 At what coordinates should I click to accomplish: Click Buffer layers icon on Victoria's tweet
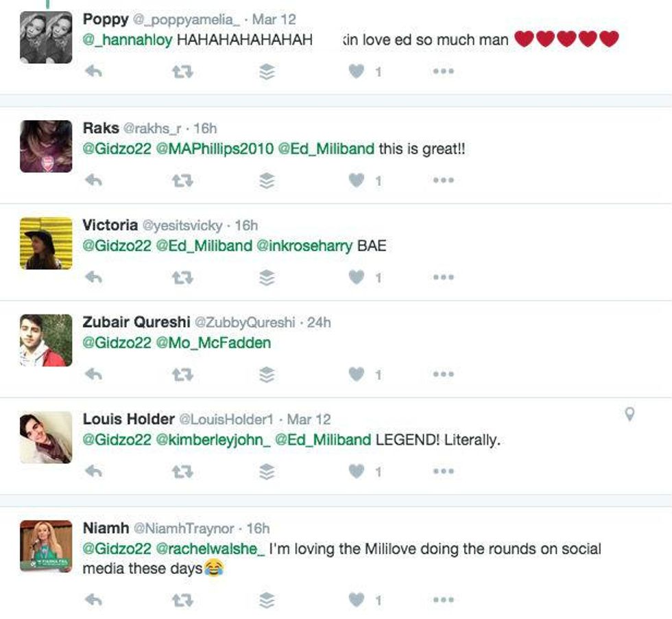[267, 277]
